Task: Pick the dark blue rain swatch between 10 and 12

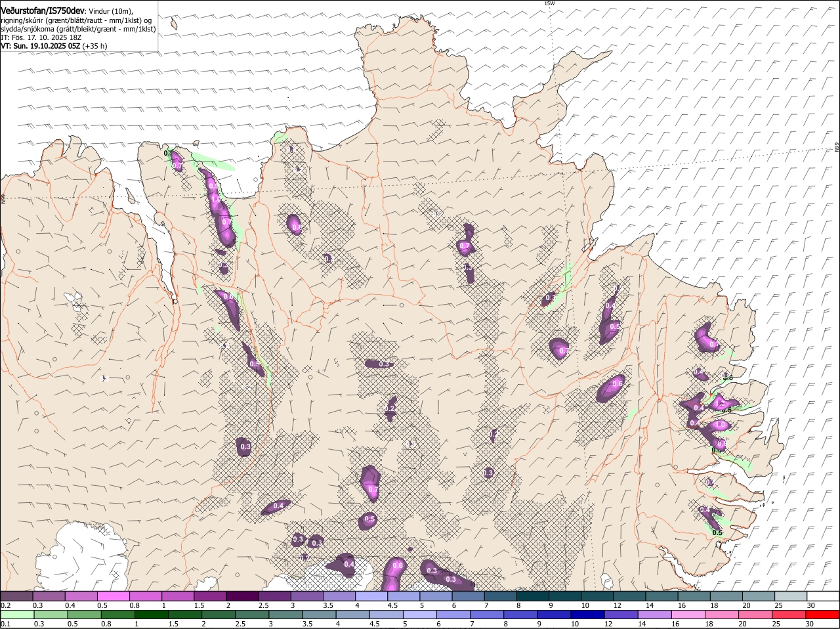Action: click(x=587, y=615)
